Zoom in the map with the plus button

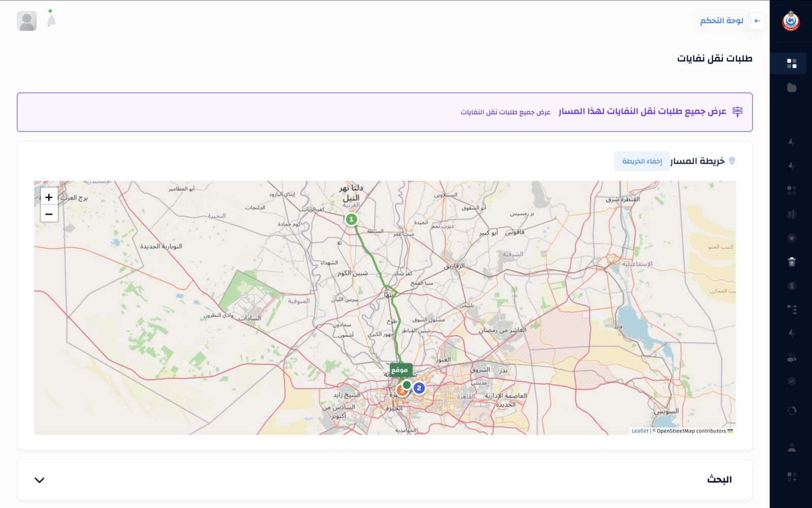click(x=49, y=197)
